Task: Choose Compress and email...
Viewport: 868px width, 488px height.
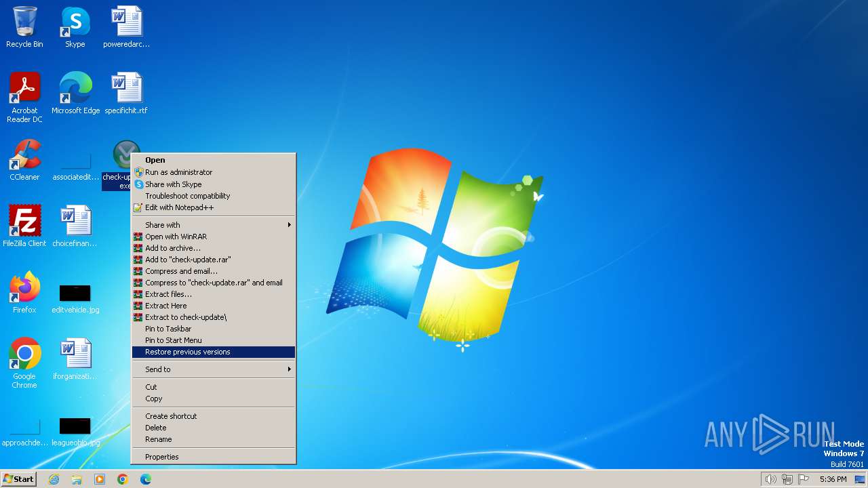Action: coord(214,271)
